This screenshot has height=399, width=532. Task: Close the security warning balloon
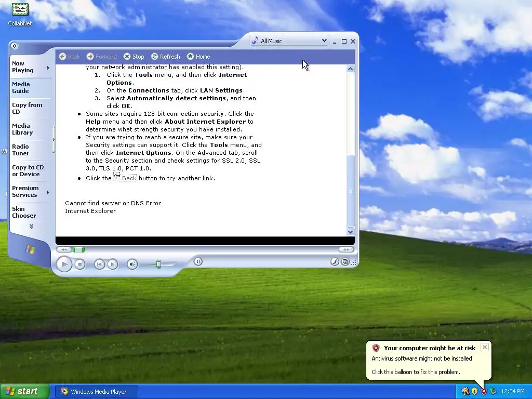[485, 347]
